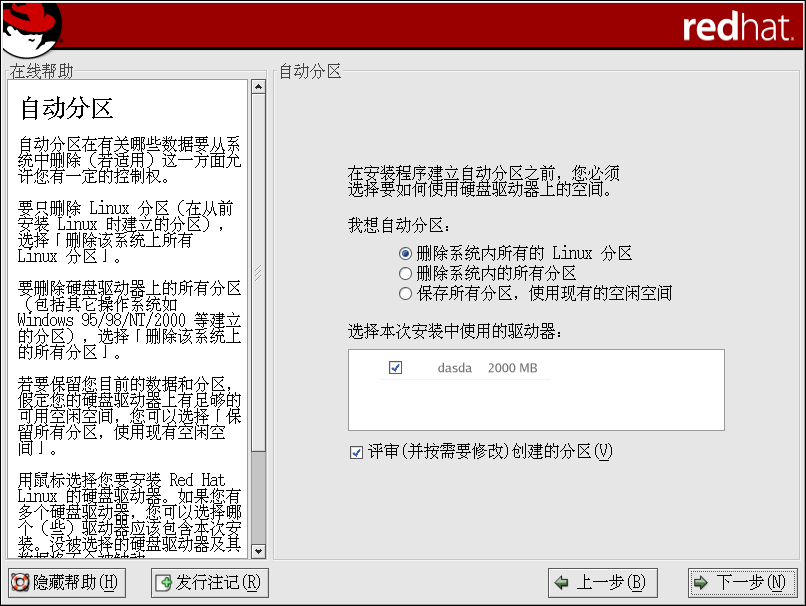Click the lifebuoy icon on 隐藏帮助 button
This screenshot has height=606, width=806.
pos(20,582)
